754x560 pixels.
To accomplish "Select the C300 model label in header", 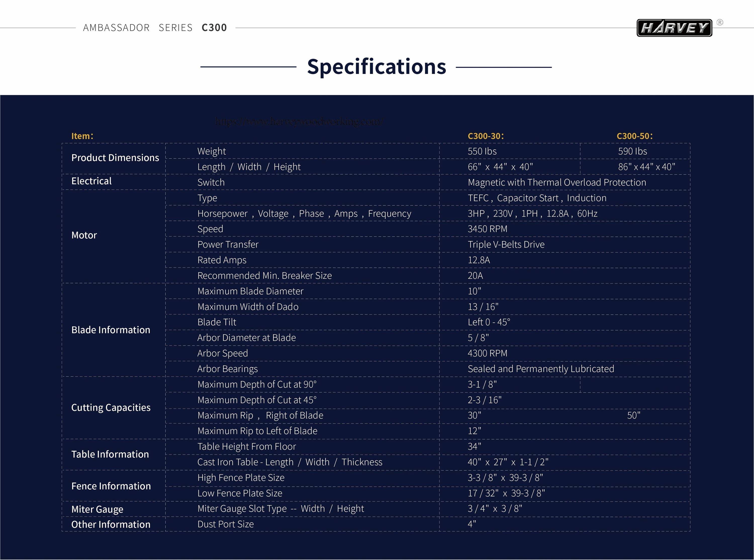I will tap(214, 27).
